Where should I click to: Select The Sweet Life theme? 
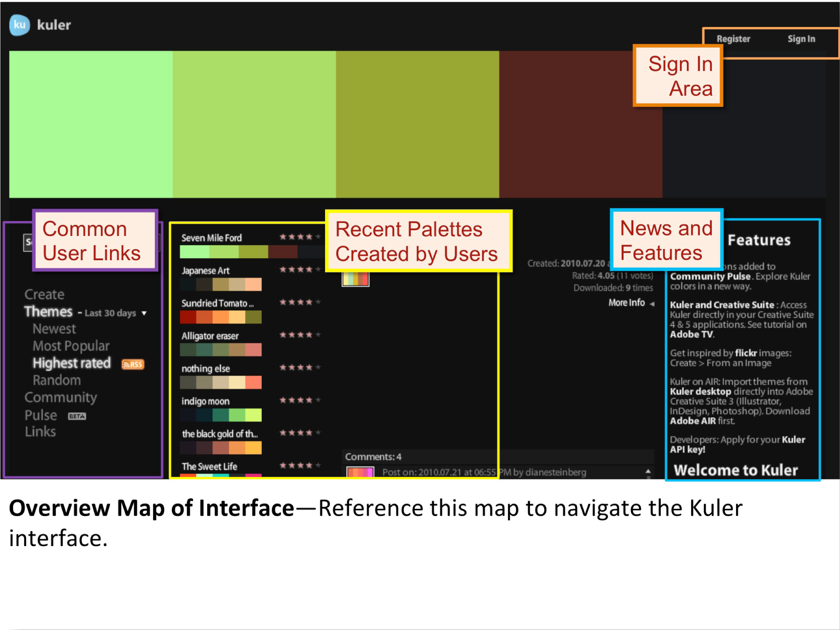(209, 466)
